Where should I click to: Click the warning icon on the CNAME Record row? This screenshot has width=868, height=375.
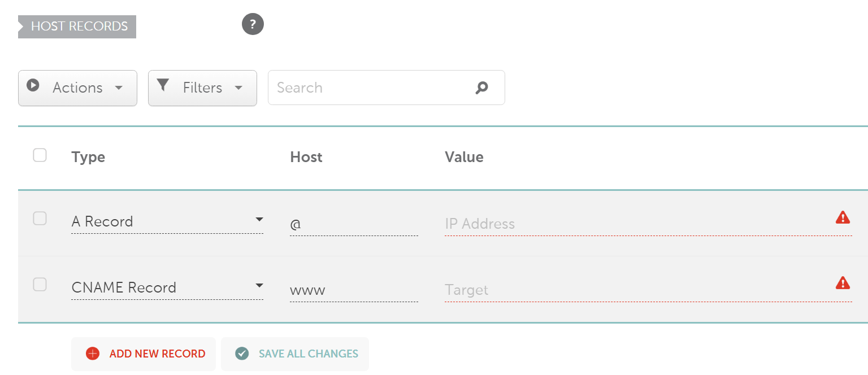pyautogui.click(x=843, y=283)
